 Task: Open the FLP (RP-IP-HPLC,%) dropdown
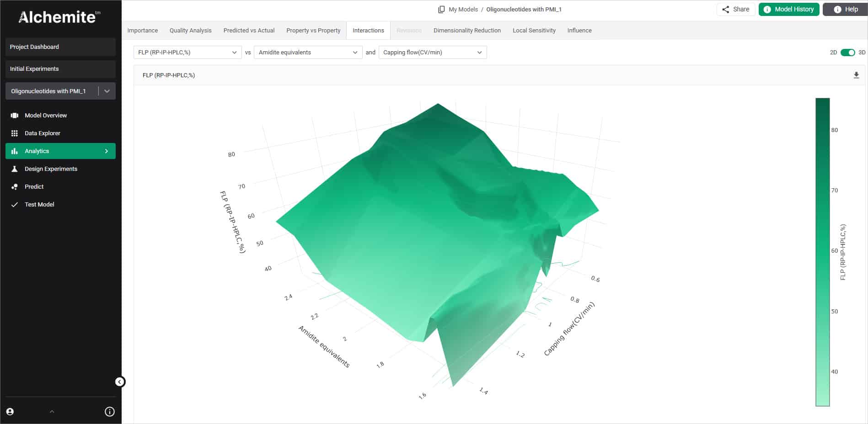pos(188,53)
